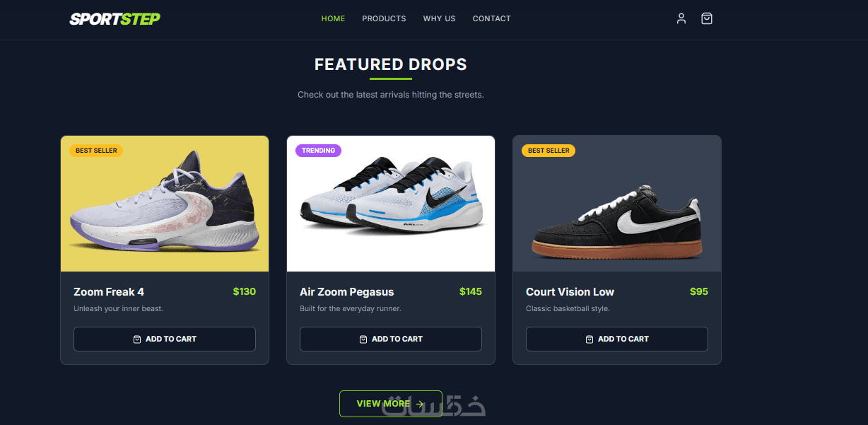Click bag icon on Air Zoom Pegasus button
Screen dimensions: 868x425
pos(363,339)
